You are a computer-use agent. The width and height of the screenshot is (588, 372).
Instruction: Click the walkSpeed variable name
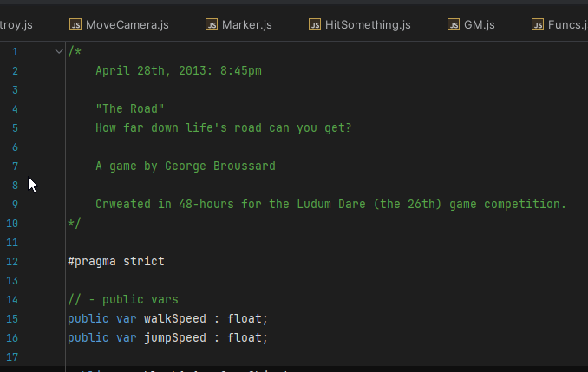[x=175, y=319]
